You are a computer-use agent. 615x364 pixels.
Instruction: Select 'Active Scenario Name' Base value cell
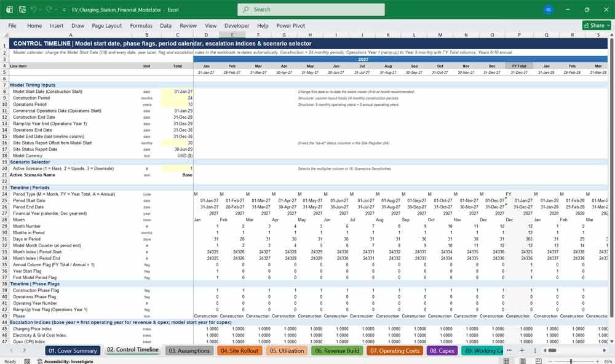click(x=177, y=175)
